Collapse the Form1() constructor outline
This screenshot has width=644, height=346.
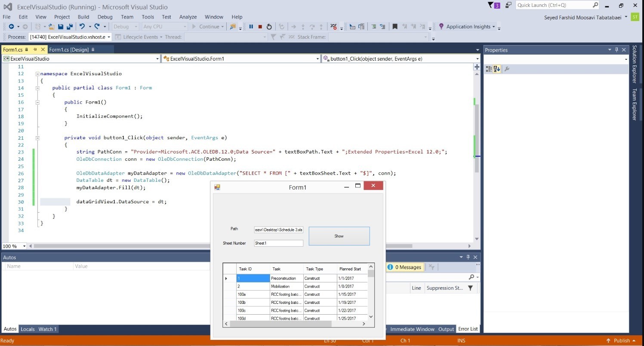point(37,102)
